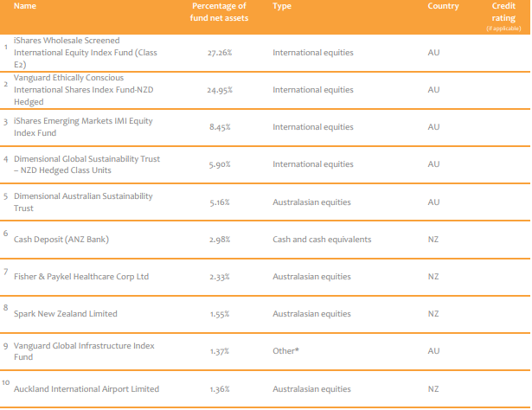Select 'AU' country in the 5.90% row
Screen dimensions: 532x410
click(433, 164)
